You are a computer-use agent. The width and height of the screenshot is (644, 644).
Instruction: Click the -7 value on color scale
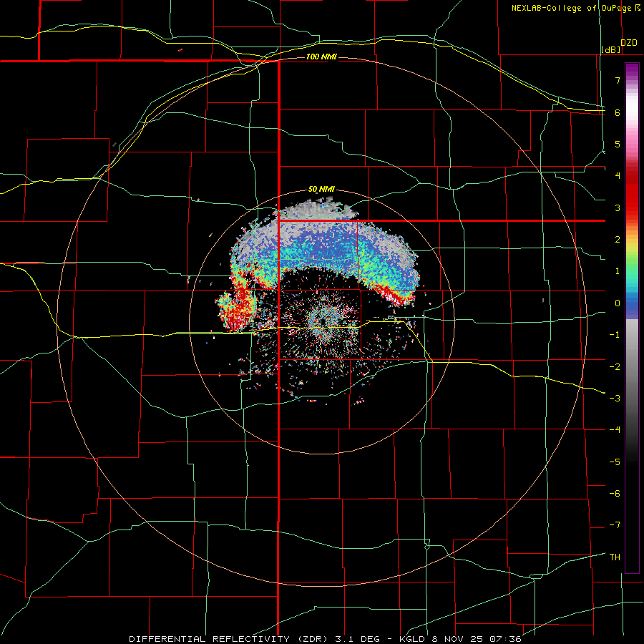point(615,525)
